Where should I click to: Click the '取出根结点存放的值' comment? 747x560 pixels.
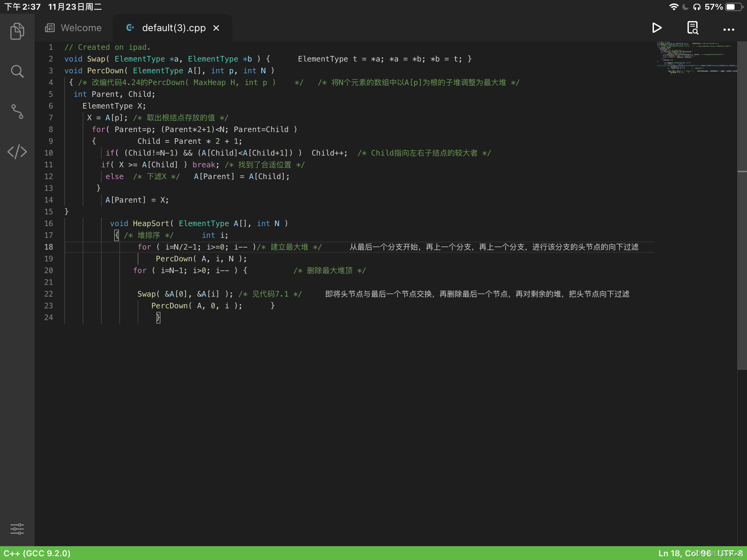pos(181,118)
